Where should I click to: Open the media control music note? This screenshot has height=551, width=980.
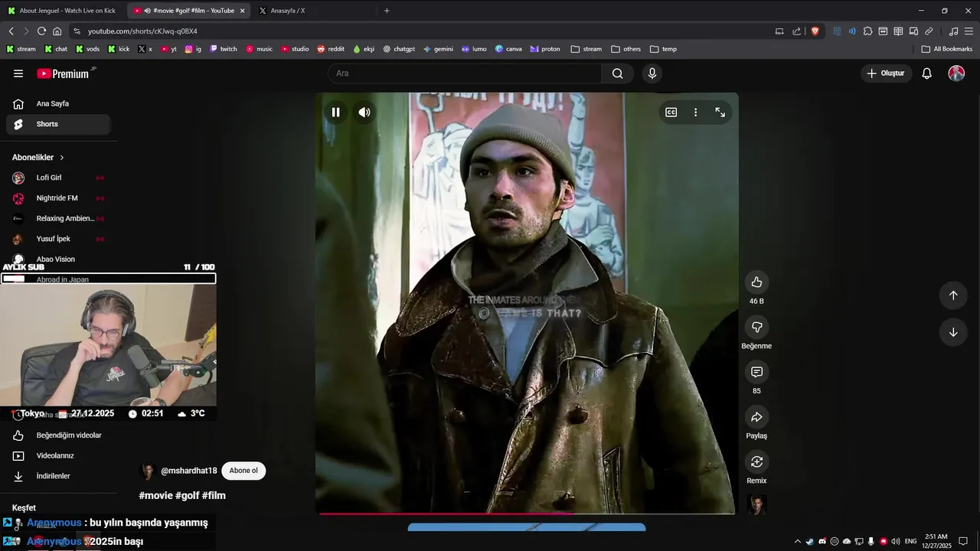[953, 31]
